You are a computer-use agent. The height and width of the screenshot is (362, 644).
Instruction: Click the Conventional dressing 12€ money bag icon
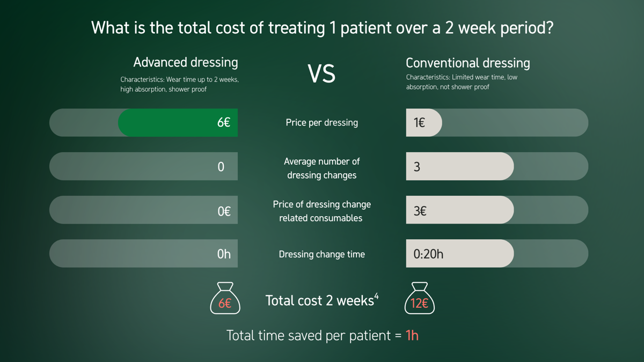coord(419,298)
